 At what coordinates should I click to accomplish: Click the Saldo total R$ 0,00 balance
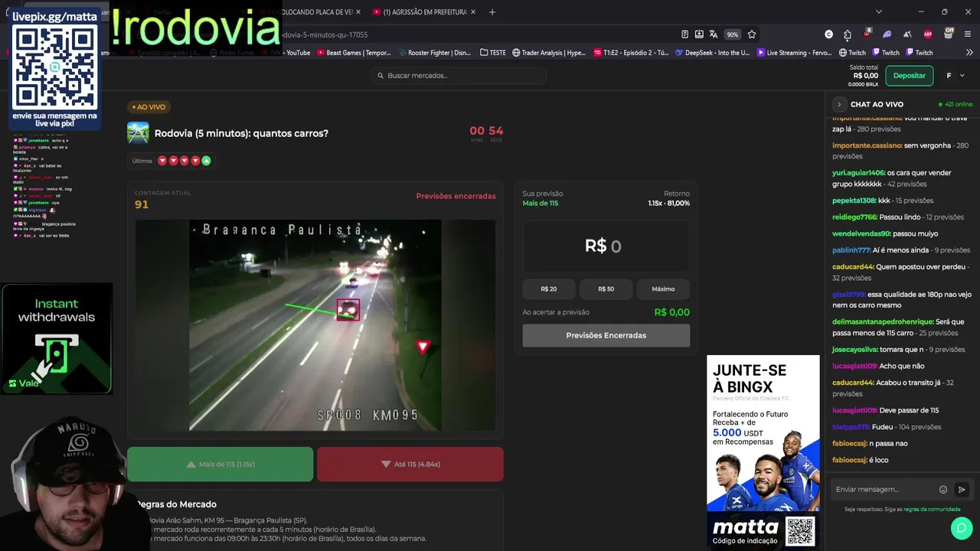click(x=864, y=75)
